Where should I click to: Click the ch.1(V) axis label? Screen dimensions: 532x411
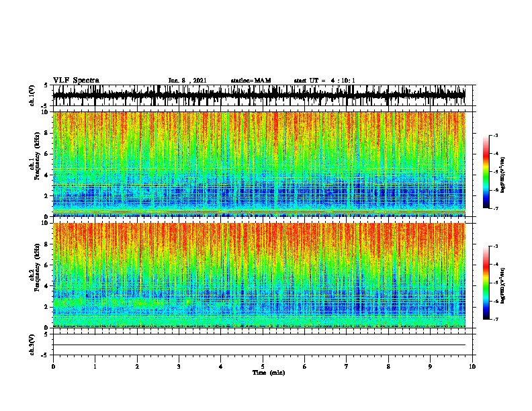[x=32, y=95]
